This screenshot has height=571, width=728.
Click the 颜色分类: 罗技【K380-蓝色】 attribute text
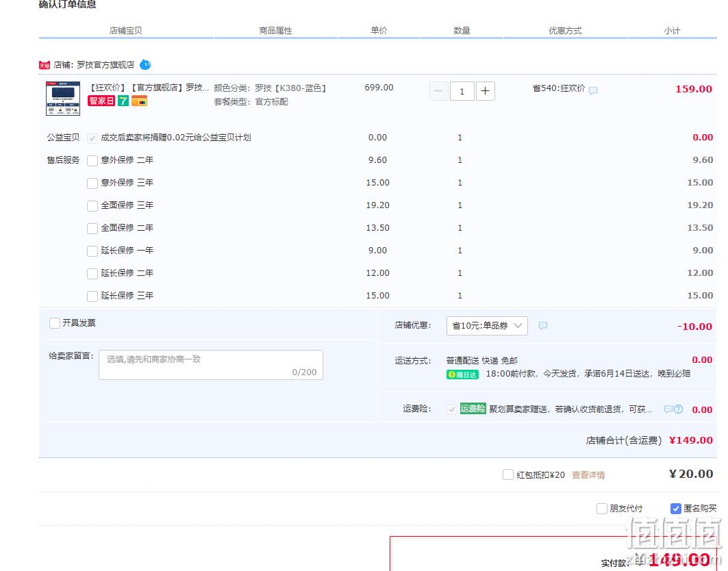pyautogui.click(x=271, y=88)
